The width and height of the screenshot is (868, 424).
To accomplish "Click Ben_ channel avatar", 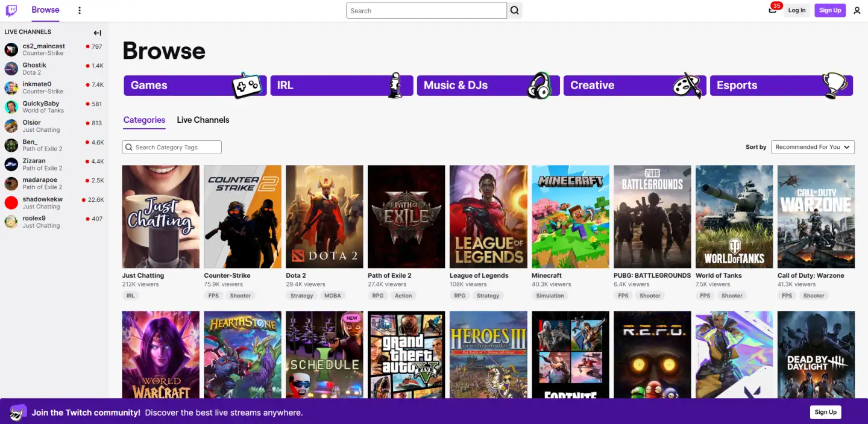I will pos(11,145).
